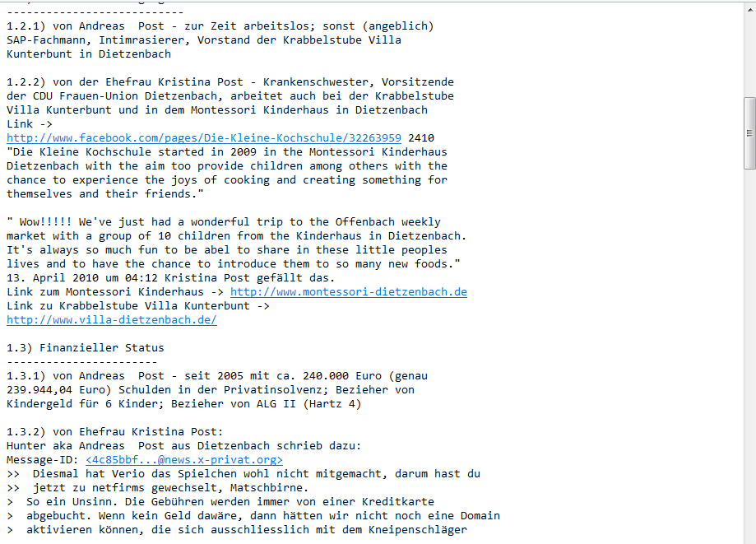The image size is (756, 544).
Task: Open the Die-Kleine-Kochschule Facebook link
Action: click(x=204, y=138)
